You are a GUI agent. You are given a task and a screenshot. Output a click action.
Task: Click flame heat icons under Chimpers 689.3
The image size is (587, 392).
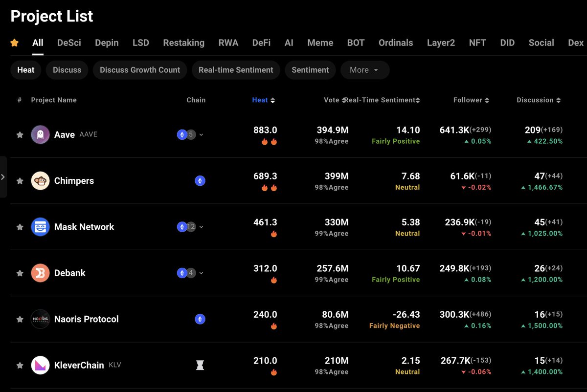click(269, 188)
